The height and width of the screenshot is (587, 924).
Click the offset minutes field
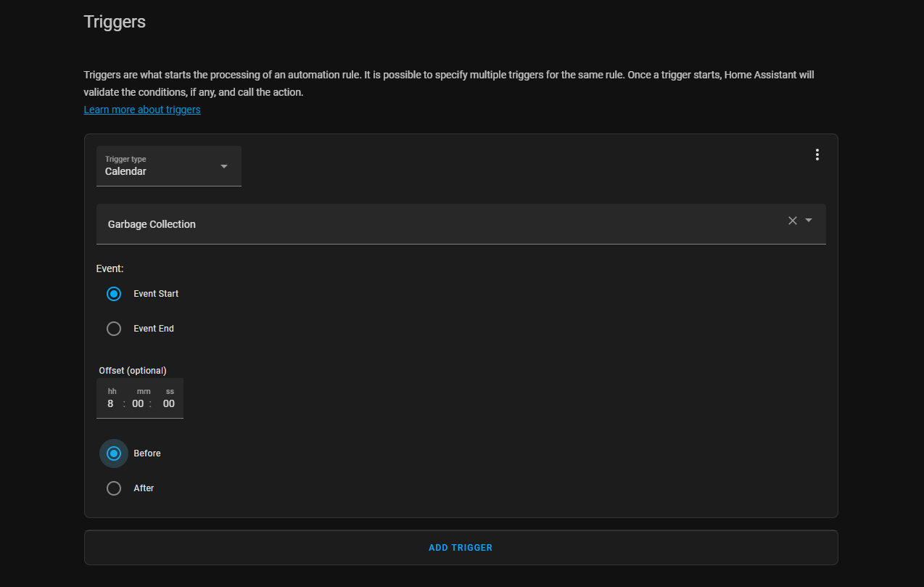tap(139, 403)
